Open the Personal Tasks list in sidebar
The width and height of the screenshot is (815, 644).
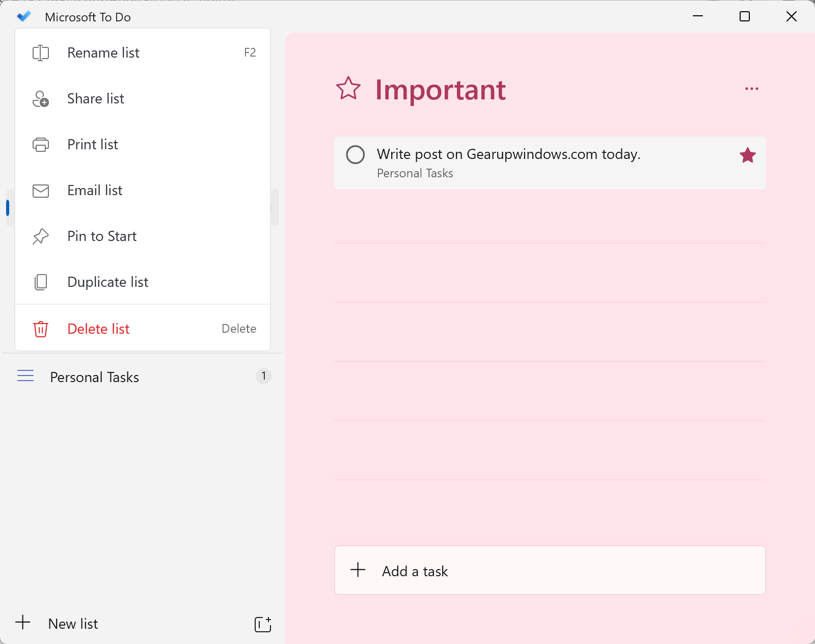(x=143, y=377)
